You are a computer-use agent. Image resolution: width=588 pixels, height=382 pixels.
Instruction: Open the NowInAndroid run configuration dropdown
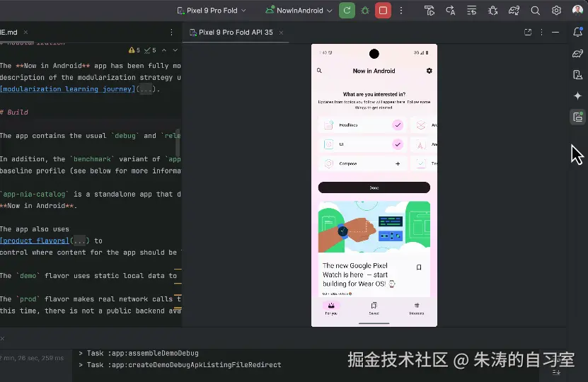click(299, 11)
